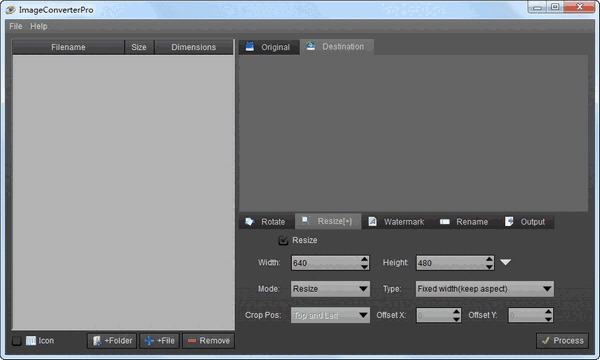Image resolution: width=600 pixels, height=360 pixels.
Task: Click the Resize[+] tab icon
Action: pyautogui.click(x=306, y=221)
